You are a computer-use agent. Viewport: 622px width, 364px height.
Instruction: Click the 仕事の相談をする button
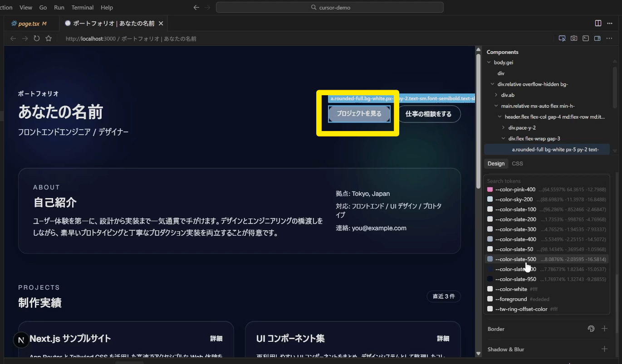428,114
